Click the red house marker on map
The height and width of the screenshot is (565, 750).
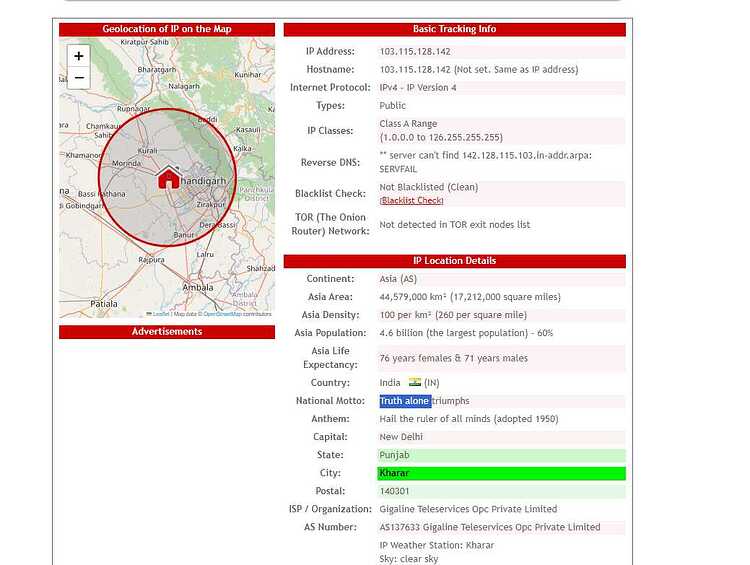point(168,177)
